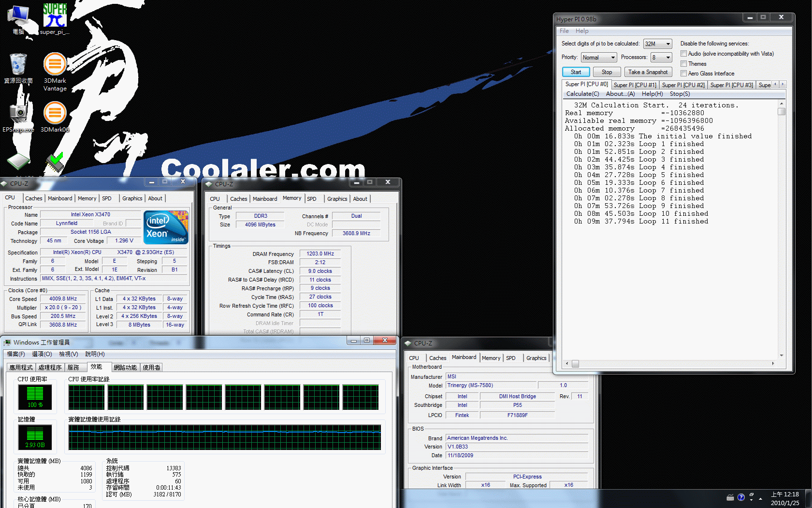
Task: Click the Hyper PI log horizontal scrollbar thumb
Action: (575, 363)
